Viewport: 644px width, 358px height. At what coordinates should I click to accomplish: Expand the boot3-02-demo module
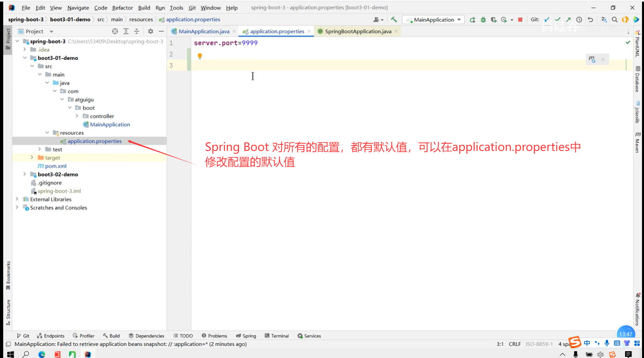coord(25,174)
